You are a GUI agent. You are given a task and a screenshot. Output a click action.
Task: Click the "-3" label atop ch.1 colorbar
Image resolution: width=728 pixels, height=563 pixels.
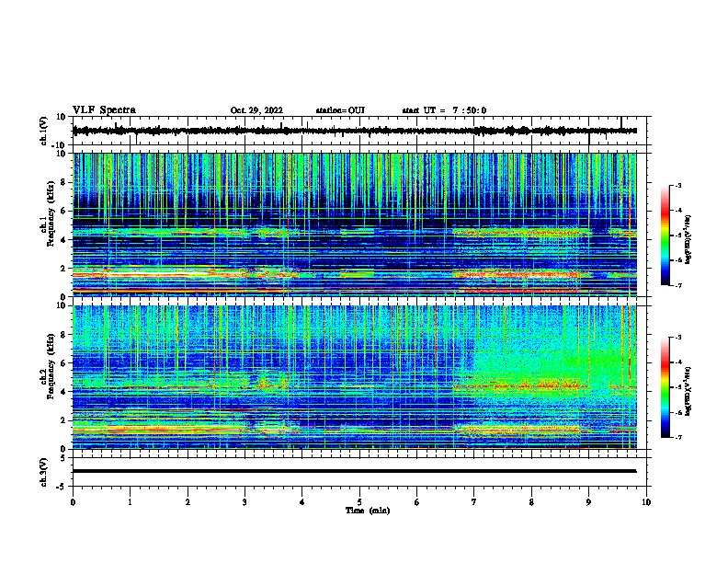(x=677, y=186)
